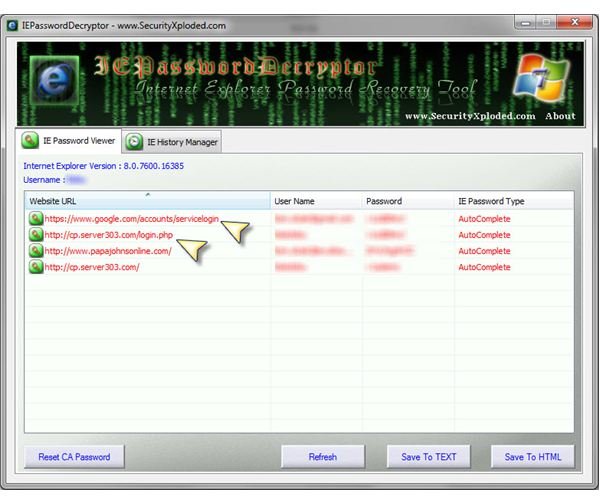
Task: Click the key icon beside http://cp.server303.com/ row
Action: coord(36,267)
